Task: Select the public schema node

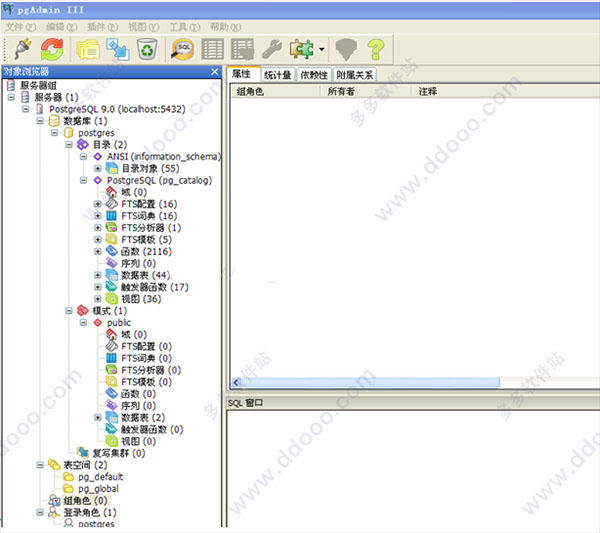Action: [x=119, y=323]
